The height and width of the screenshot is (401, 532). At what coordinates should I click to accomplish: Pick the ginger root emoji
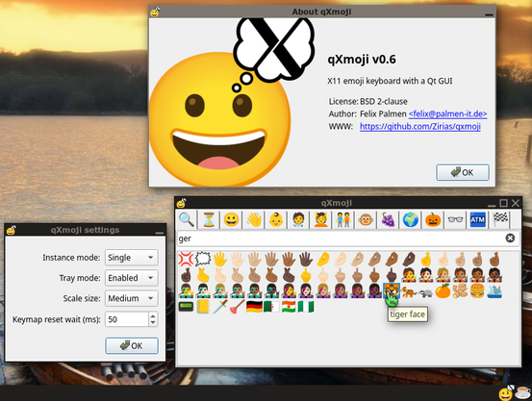coord(460,291)
